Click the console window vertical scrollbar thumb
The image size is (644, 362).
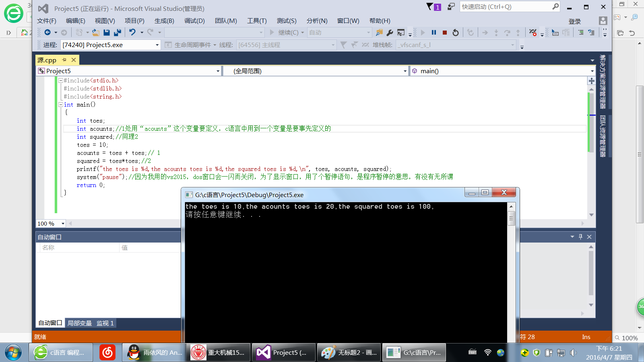511,219
